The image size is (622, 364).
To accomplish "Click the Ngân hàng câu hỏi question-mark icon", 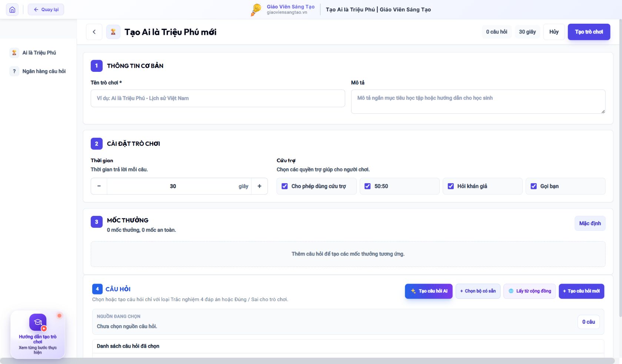I will pos(14,71).
